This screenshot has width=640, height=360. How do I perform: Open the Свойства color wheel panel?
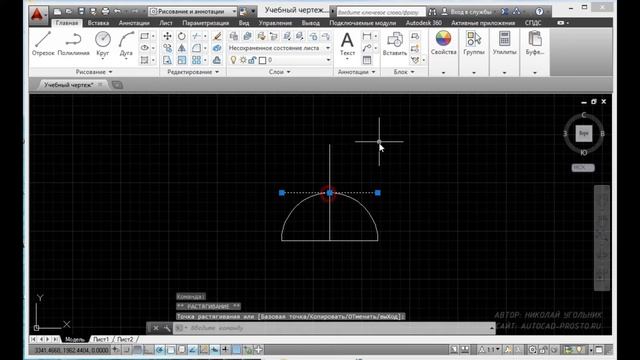pyautogui.click(x=443, y=43)
